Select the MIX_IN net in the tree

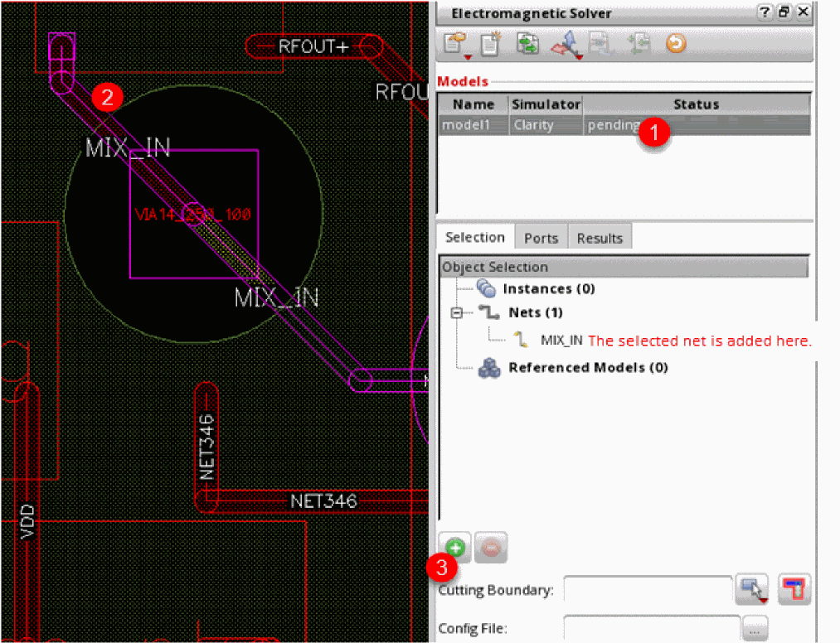[x=561, y=340]
